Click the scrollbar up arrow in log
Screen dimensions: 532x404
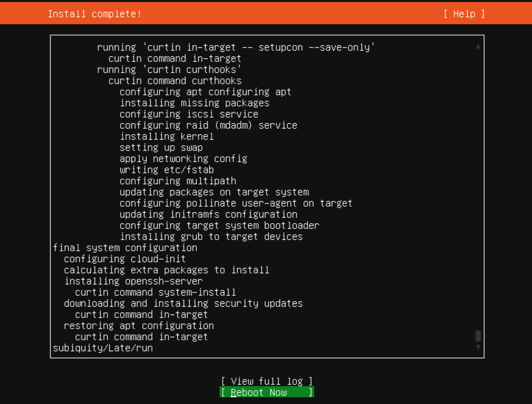pos(478,47)
